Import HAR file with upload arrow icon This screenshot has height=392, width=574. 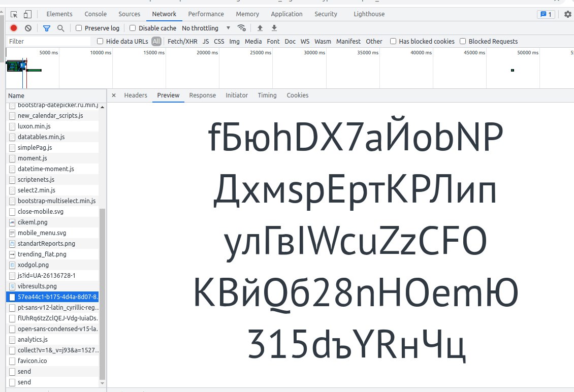tap(260, 28)
